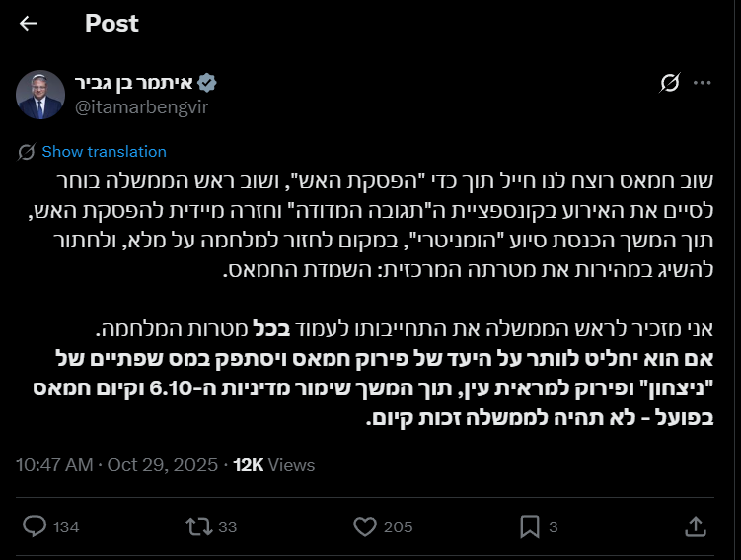Click the 33 reposts count

point(228,527)
